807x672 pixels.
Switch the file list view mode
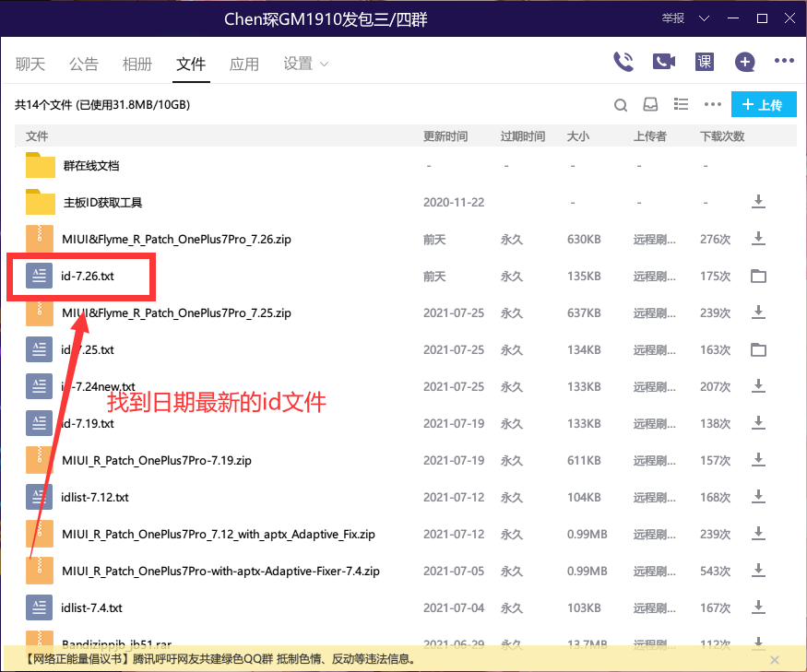pyautogui.click(x=681, y=104)
